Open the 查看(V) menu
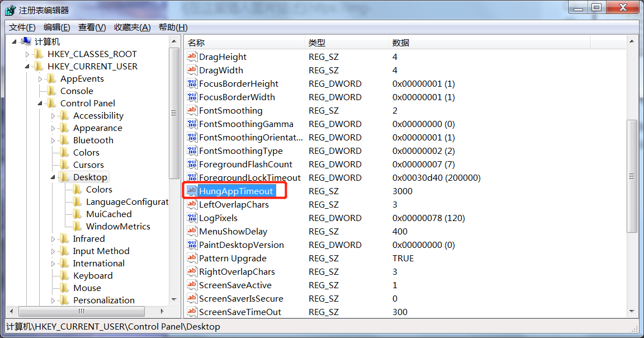 [x=92, y=27]
